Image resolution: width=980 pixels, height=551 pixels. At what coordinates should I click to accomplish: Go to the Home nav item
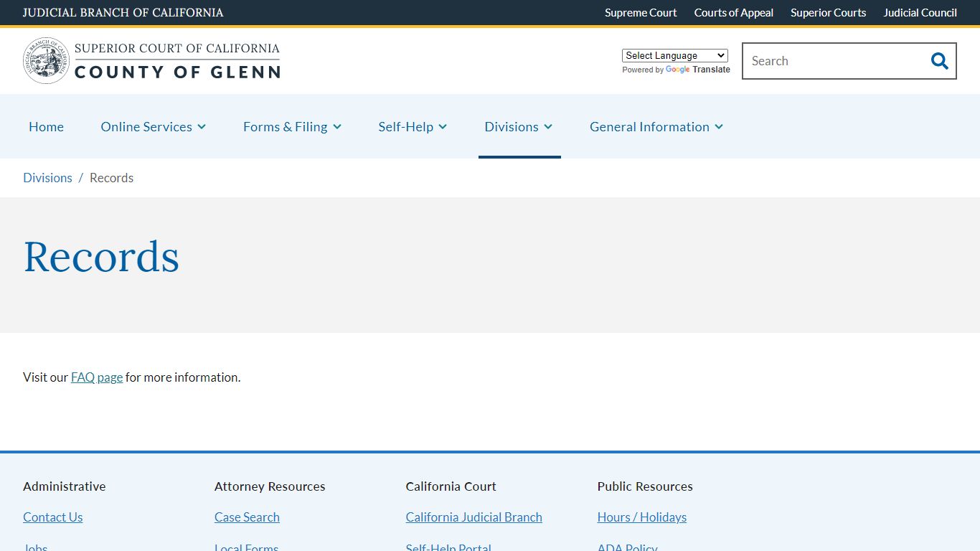click(46, 126)
